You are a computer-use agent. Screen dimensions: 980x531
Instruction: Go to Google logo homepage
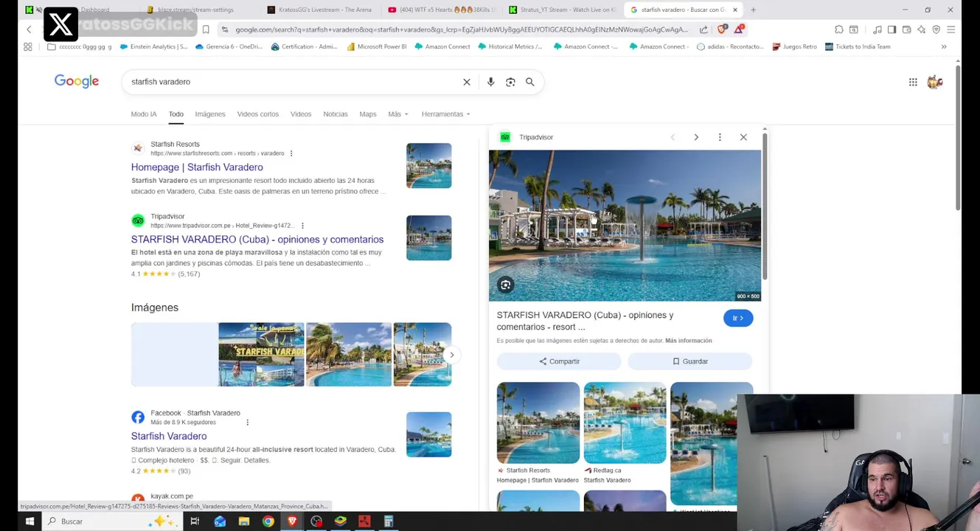(77, 81)
